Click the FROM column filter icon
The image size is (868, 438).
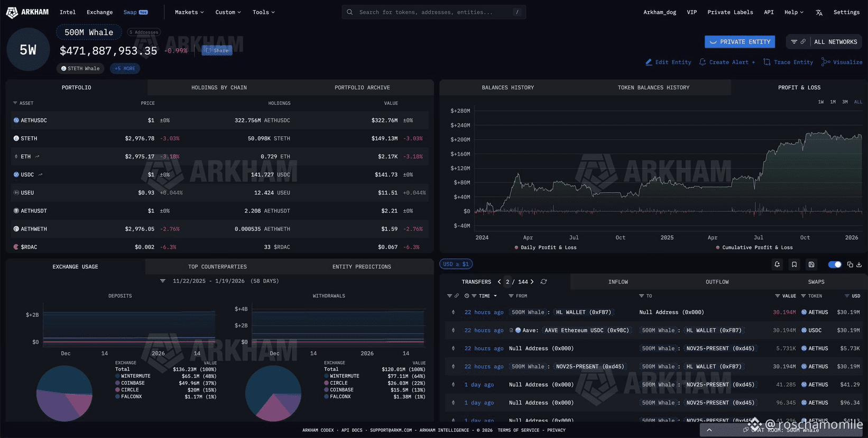coord(511,296)
